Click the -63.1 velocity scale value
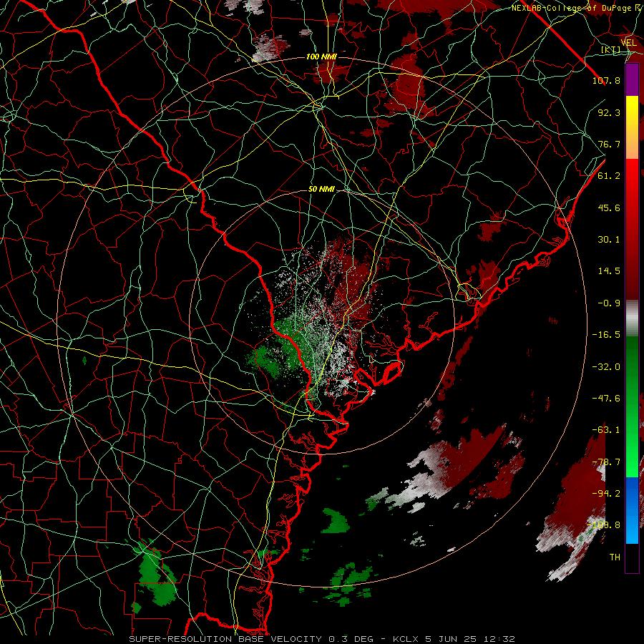The image size is (644, 644). click(x=606, y=430)
